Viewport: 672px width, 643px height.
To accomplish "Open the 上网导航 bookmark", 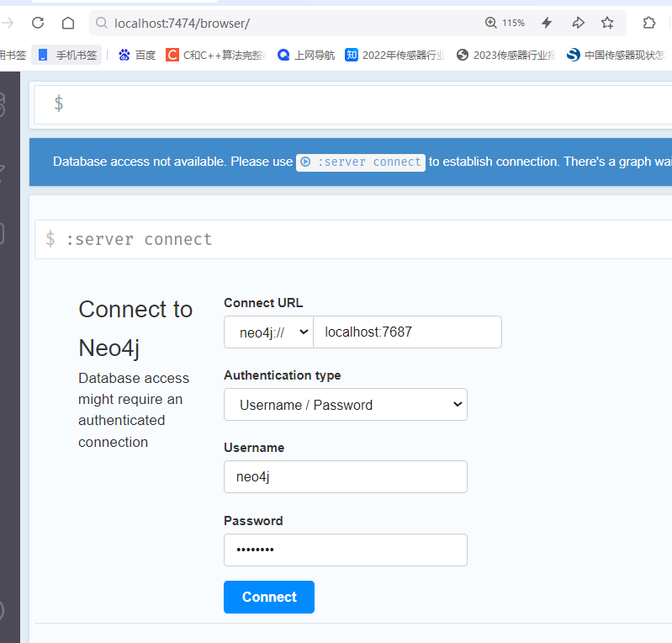I will pos(306,55).
